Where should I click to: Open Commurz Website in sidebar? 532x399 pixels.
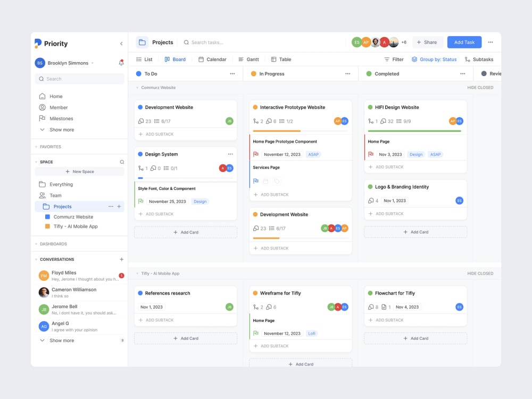(x=73, y=217)
